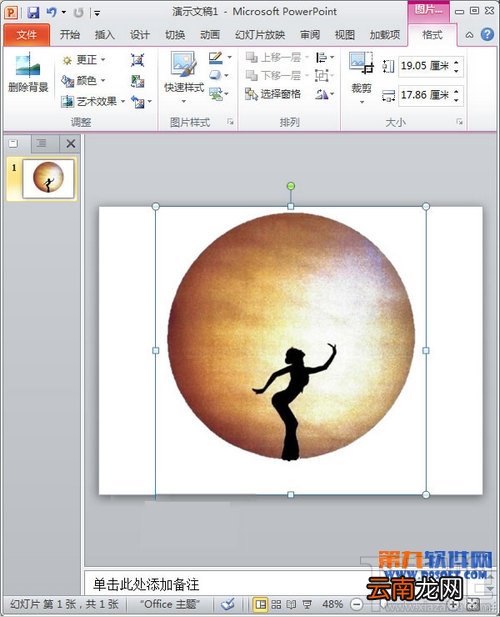Click the Change Picture icon
The height and width of the screenshot is (617, 500).
[137, 81]
